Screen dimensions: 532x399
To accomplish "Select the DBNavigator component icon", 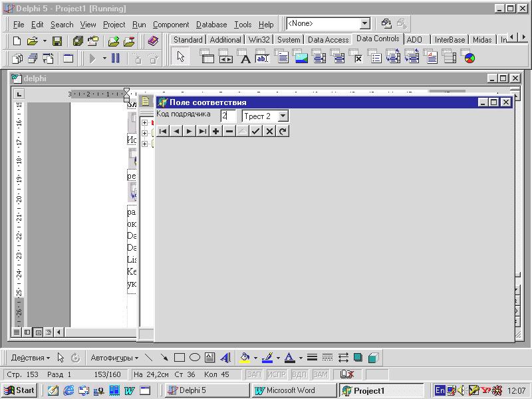I will 225,57.
